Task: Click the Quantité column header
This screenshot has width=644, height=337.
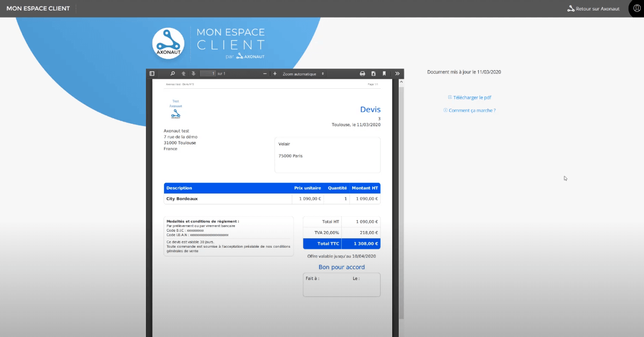Action: (337, 188)
